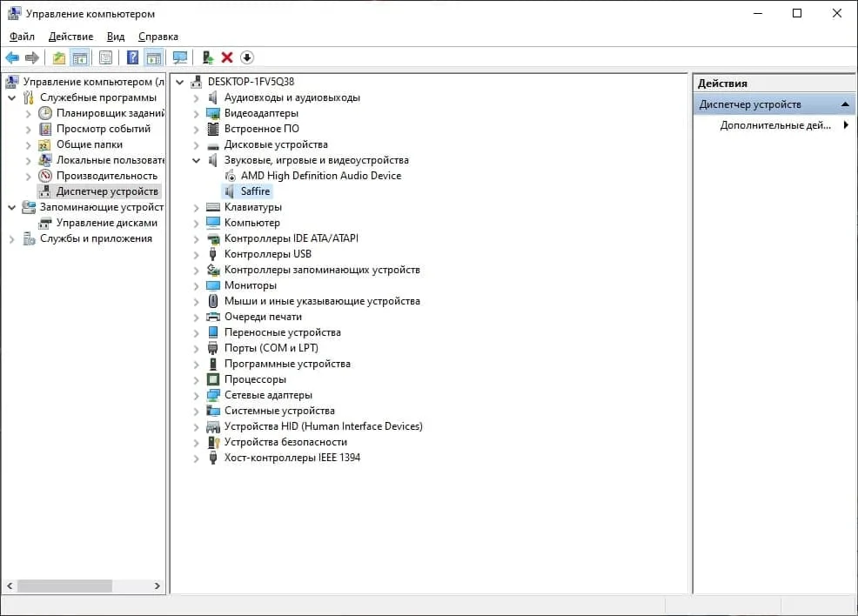This screenshot has width=858, height=616.
Task: Click the Встроенное ПО firmware chip icon
Action: coord(213,129)
